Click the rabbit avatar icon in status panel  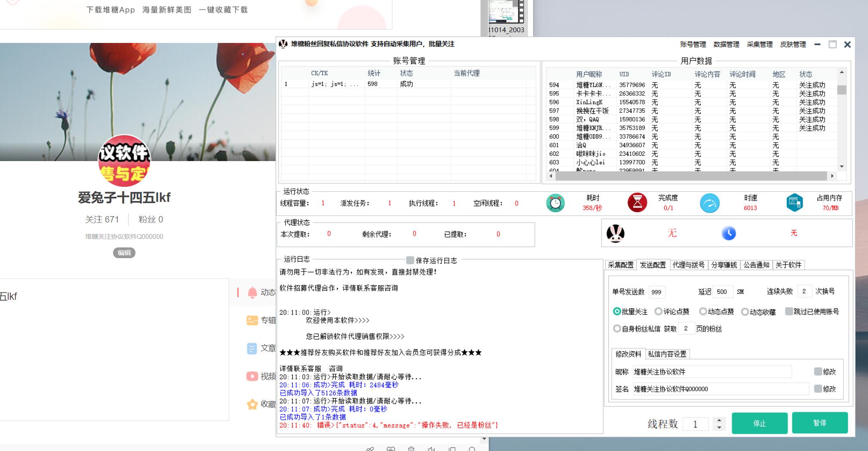point(615,233)
